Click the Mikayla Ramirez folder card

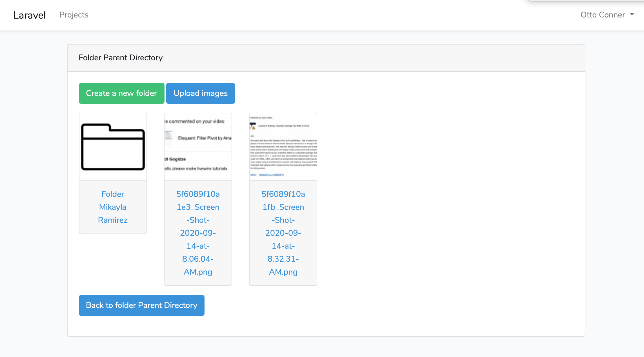[x=113, y=173]
